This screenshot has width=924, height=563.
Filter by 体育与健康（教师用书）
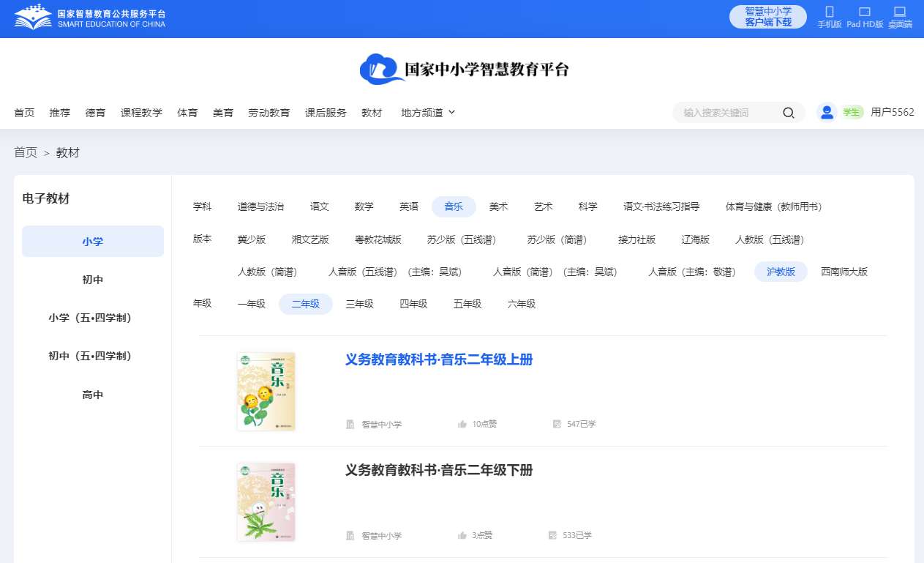click(x=774, y=207)
